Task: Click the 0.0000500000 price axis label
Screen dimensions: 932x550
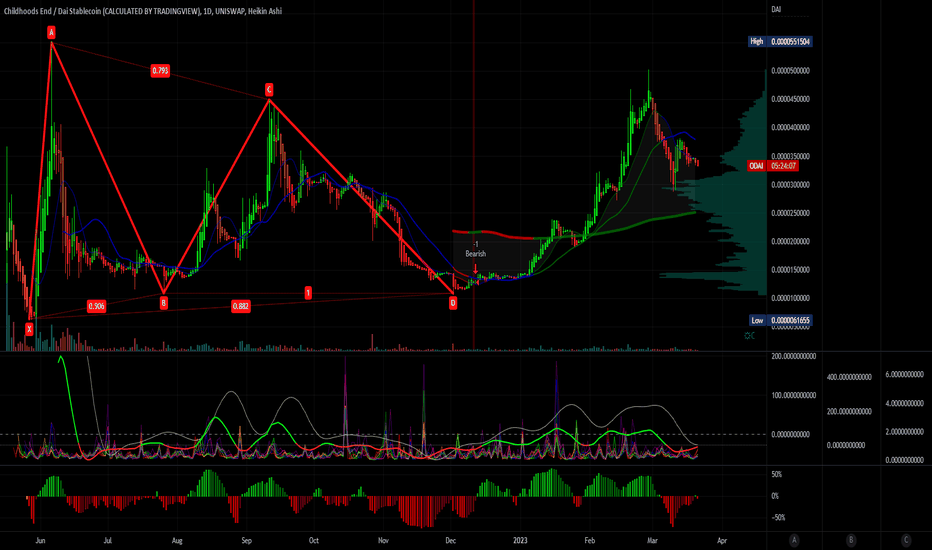Action: pos(790,71)
